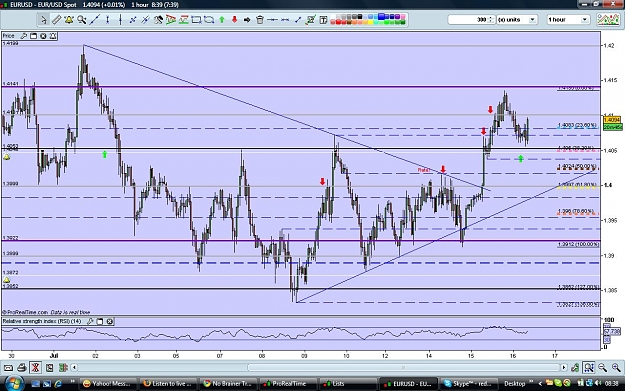The width and height of the screenshot is (625, 391).
Task: Switch to Skype taskbar window
Action: (x=468, y=383)
